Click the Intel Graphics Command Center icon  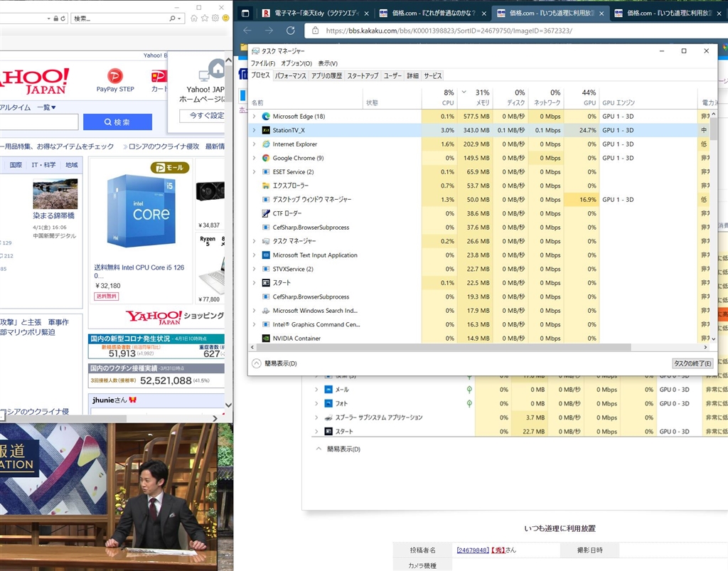(x=266, y=324)
